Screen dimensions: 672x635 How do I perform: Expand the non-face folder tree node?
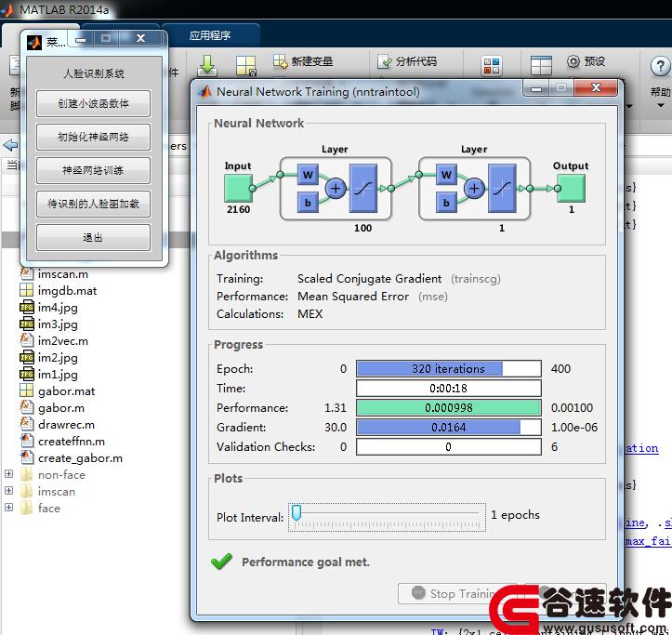click(8, 474)
